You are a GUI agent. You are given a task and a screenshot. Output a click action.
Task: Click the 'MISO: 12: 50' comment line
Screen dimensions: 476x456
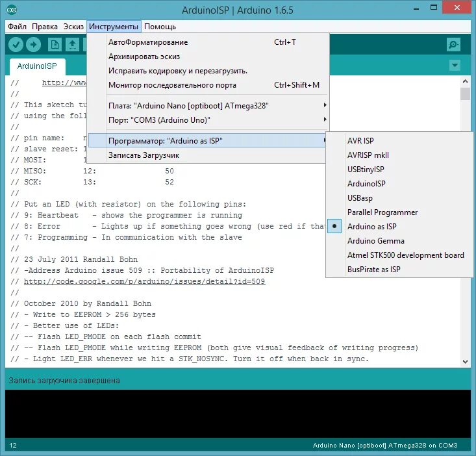[x=92, y=171]
